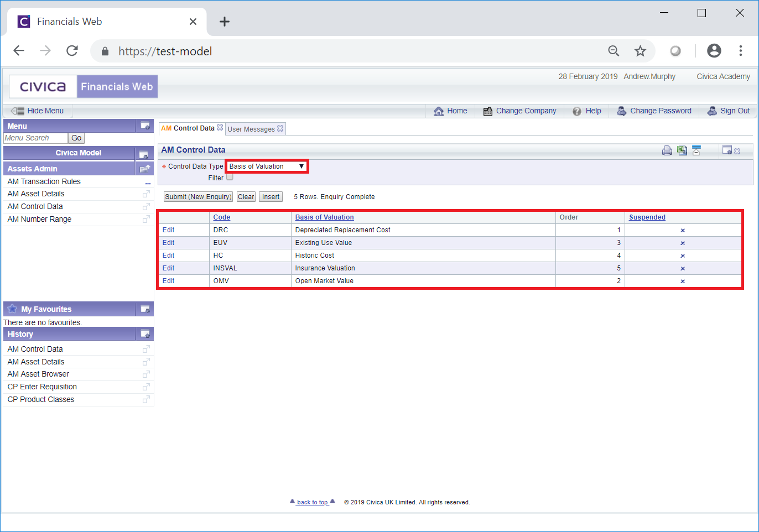759x532 pixels.
Task: Click Change Company in the top bar
Action: (520, 111)
